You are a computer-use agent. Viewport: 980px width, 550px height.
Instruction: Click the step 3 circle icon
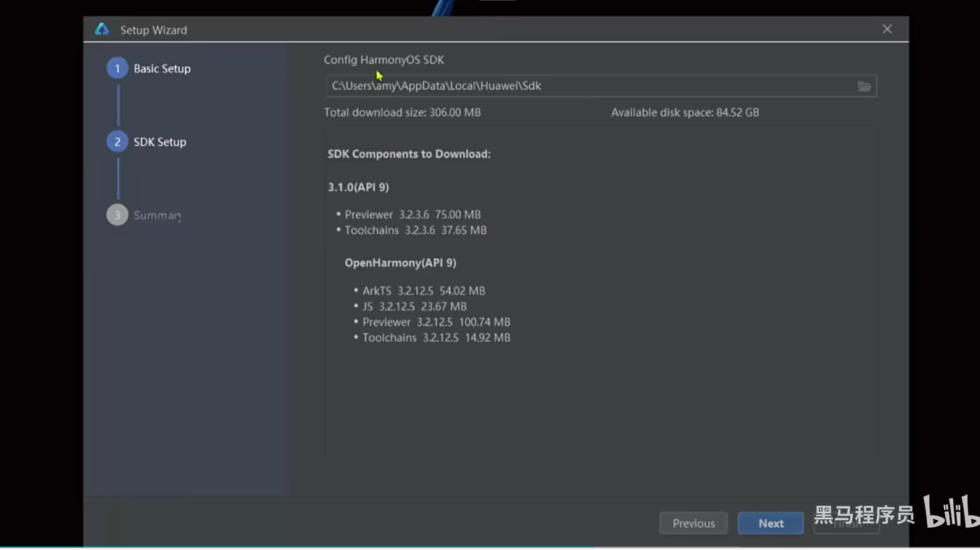(117, 215)
